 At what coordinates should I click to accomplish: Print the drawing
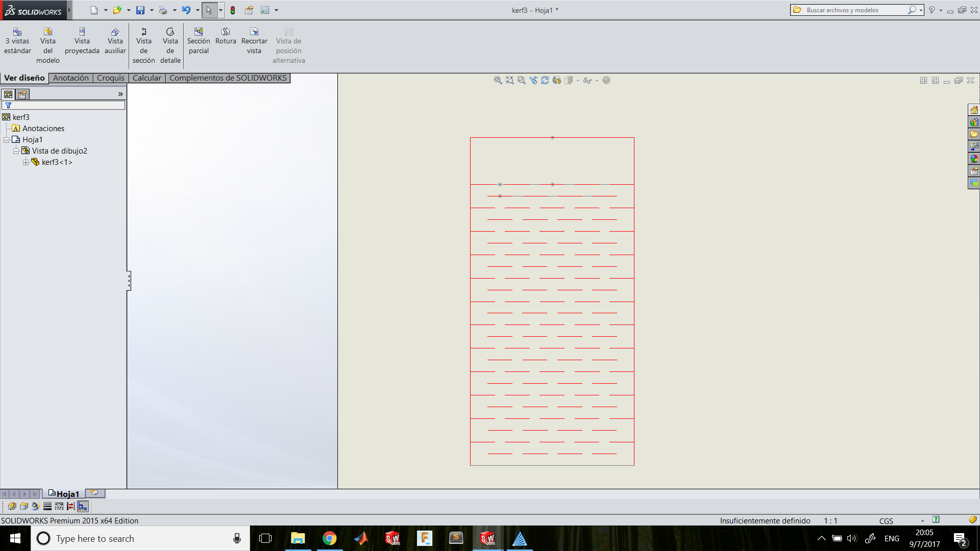click(163, 10)
